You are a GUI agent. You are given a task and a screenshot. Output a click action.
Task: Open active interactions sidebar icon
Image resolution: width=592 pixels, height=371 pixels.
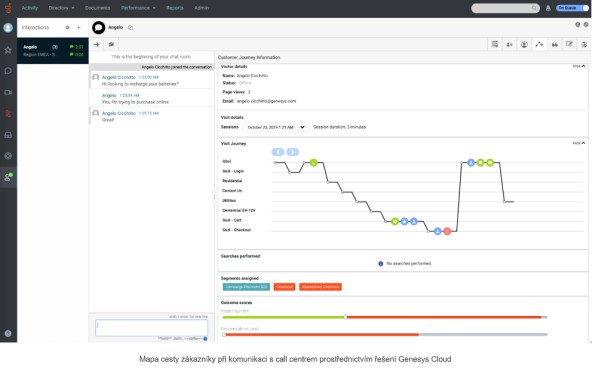[8, 177]
